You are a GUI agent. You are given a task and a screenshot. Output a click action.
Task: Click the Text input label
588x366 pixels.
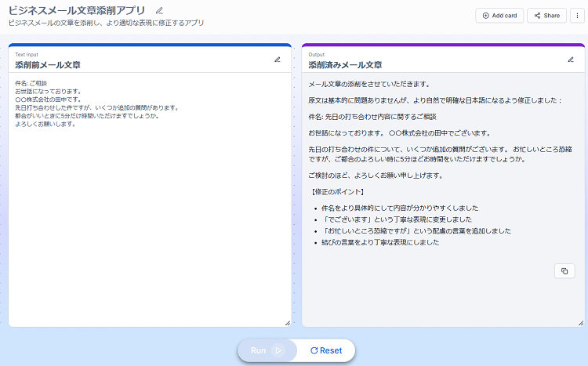click(x=27, y=54)
